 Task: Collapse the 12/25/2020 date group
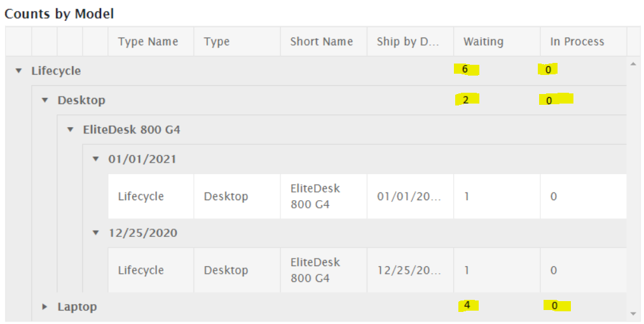click(x=96, y=233)
